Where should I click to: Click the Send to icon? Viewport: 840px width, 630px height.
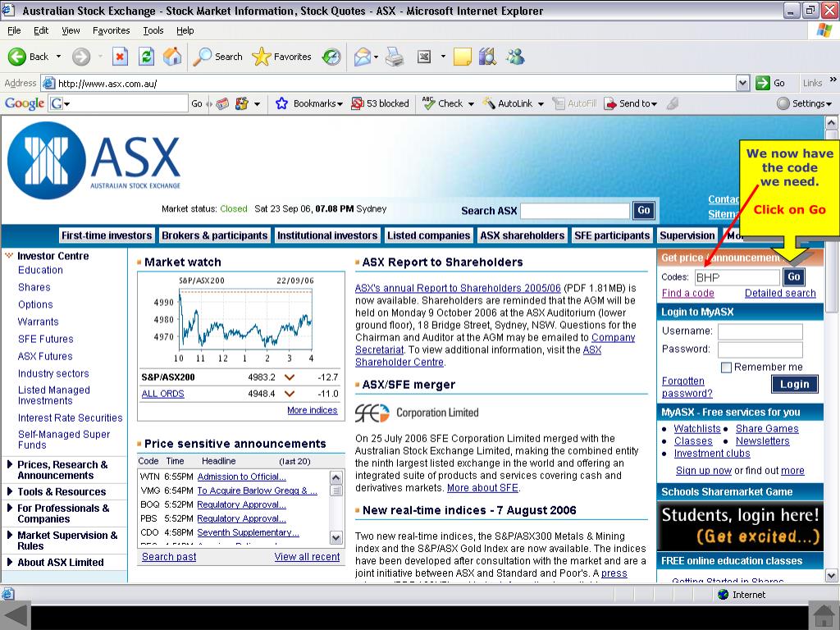[610, 103]
